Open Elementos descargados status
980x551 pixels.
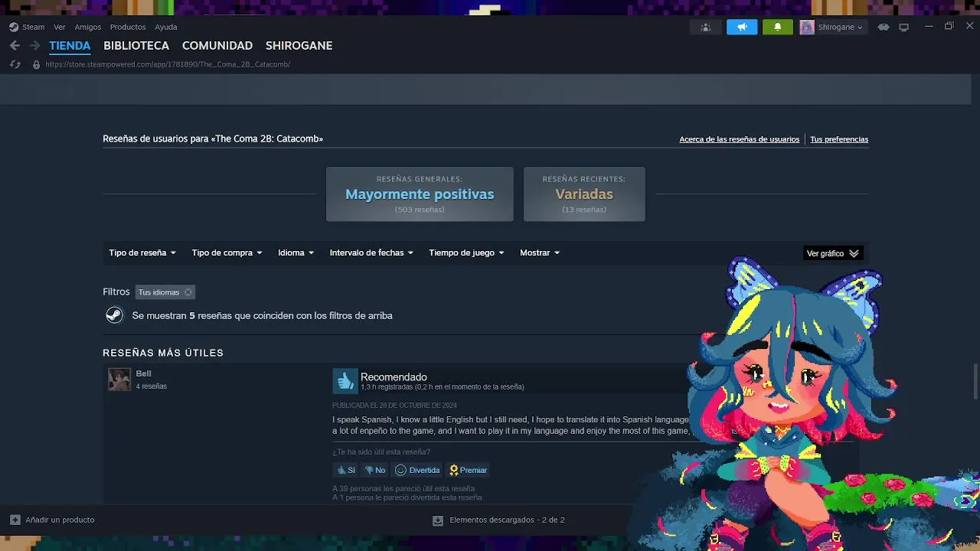[507, 520]
